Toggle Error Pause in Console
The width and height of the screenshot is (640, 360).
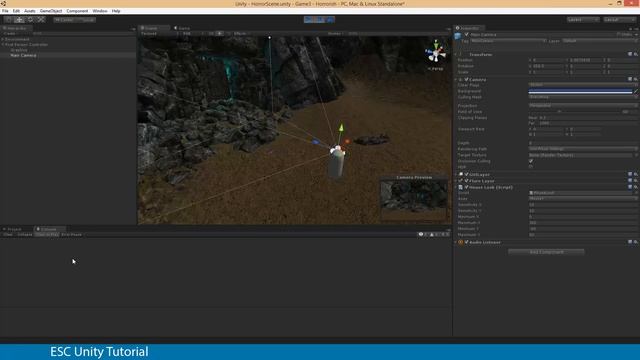tap(71, 235)
